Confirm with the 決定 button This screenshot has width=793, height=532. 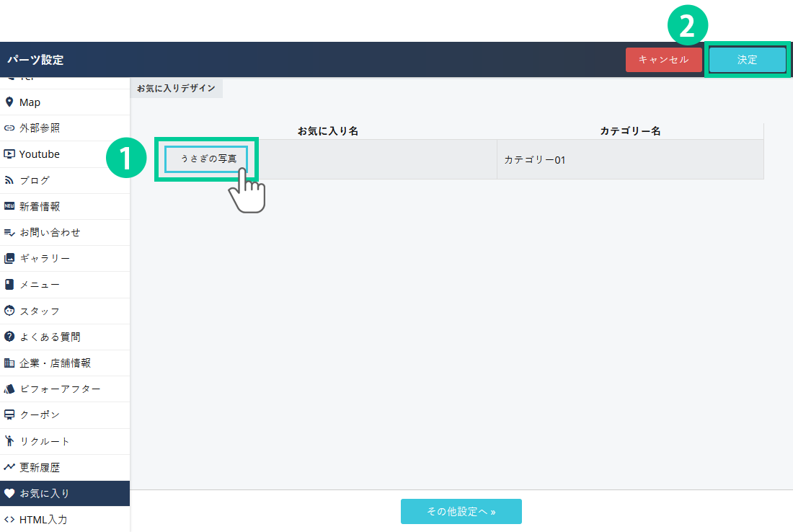747,60
